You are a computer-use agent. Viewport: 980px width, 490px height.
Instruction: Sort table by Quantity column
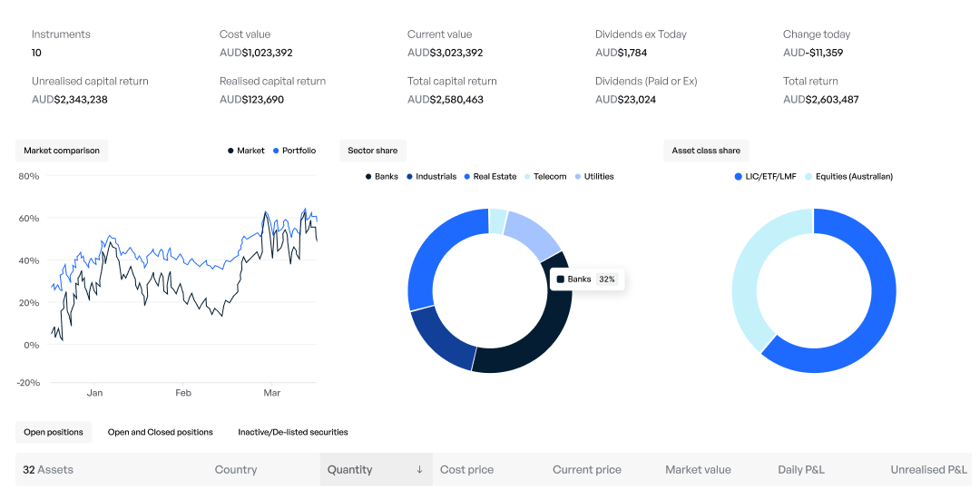tap(350, 470)
